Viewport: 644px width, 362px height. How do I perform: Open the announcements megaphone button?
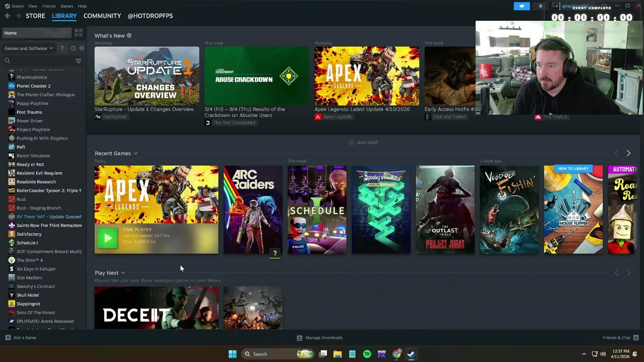(522, 6)
